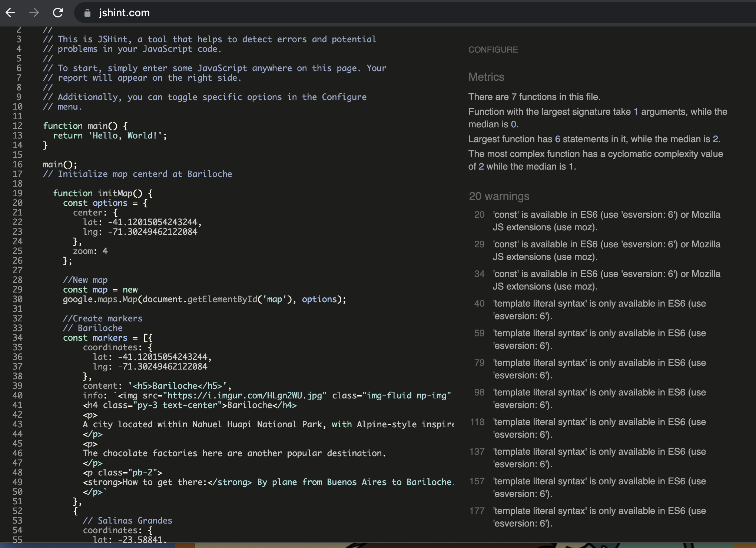
Task: Click line number 34 in the gutter
Action: [x=17, y=338]
